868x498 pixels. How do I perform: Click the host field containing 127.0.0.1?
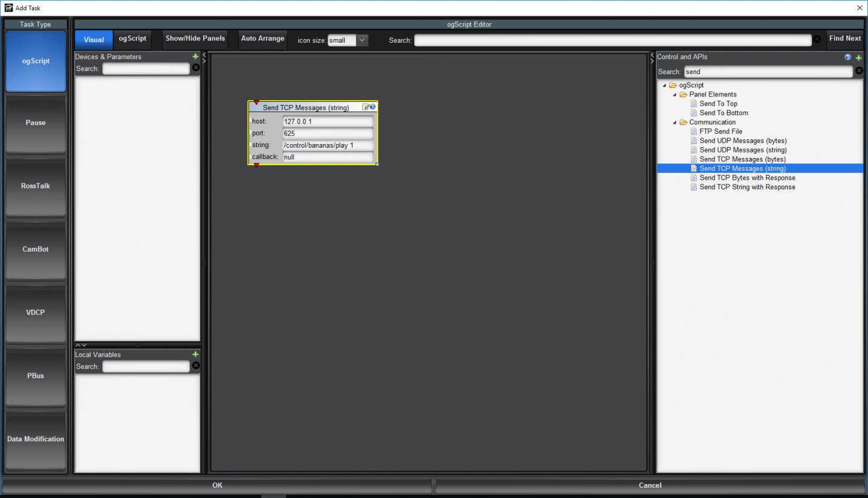(x=328, y=121)
